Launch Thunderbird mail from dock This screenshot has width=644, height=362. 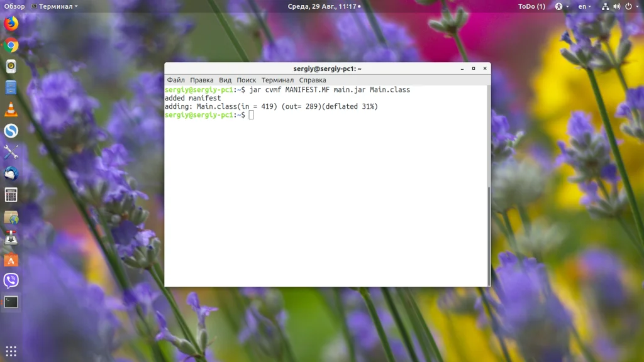(11, 173)
